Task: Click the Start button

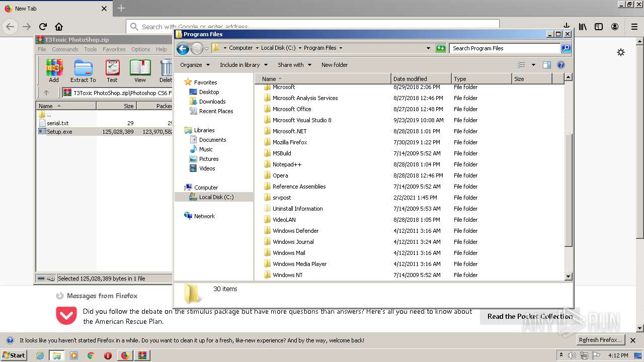Action: coord(14,355)
